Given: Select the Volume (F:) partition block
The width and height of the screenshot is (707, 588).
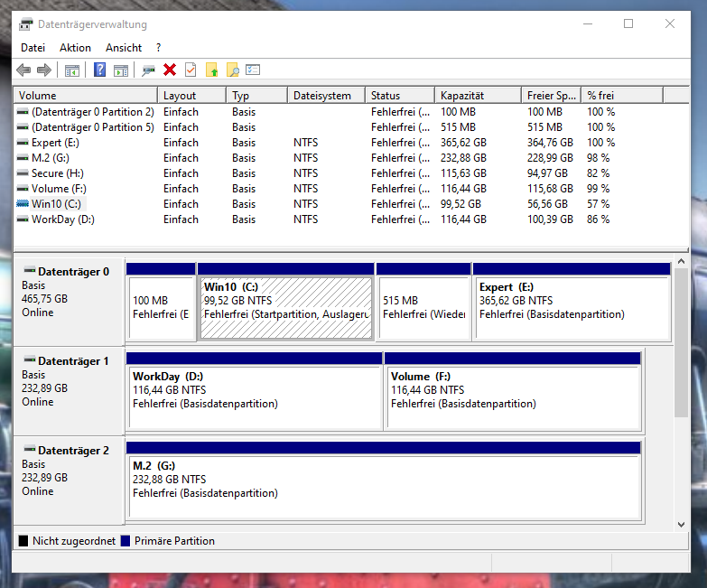Looking at the screenshot, I should tap(513, 391).
